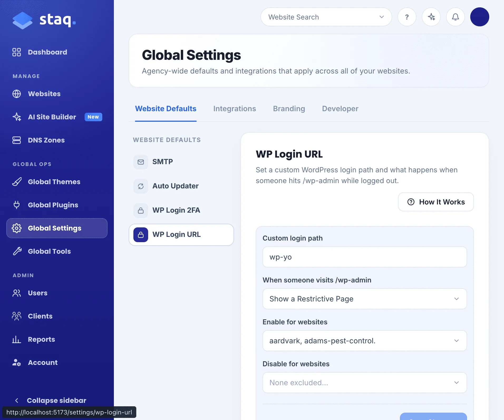Select WP Login 2FA settings
Image resolution: width=504 pixels, height=420 pixels.
(181, 210)
